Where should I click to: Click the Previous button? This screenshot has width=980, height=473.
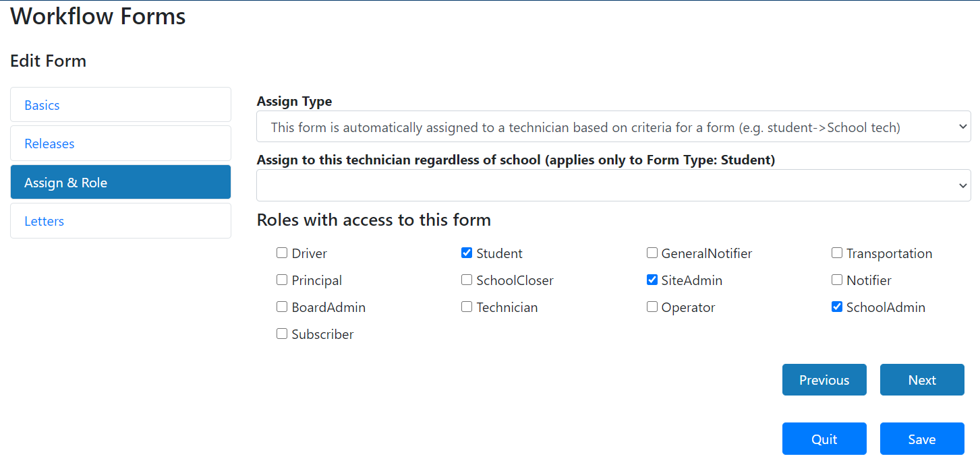(x=824, y=379)
